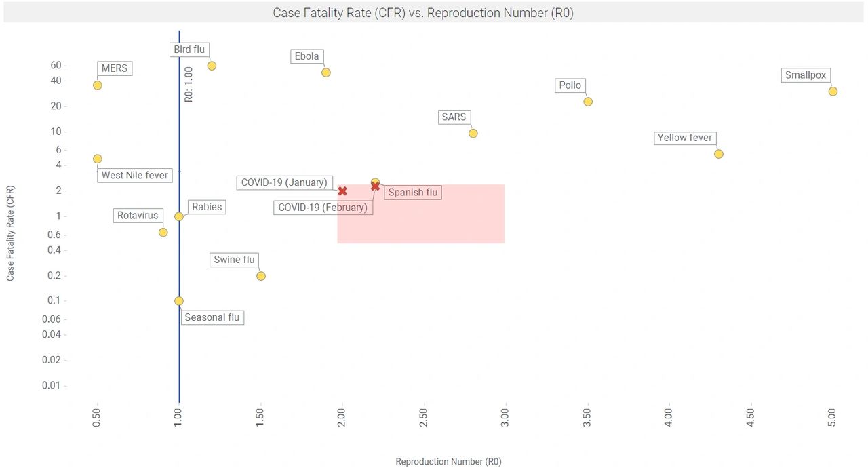Image resolution: width=868 pixels, height=472 pixels.
Task: Click the SARS data point marker
Action: click(x=473, y=133)
